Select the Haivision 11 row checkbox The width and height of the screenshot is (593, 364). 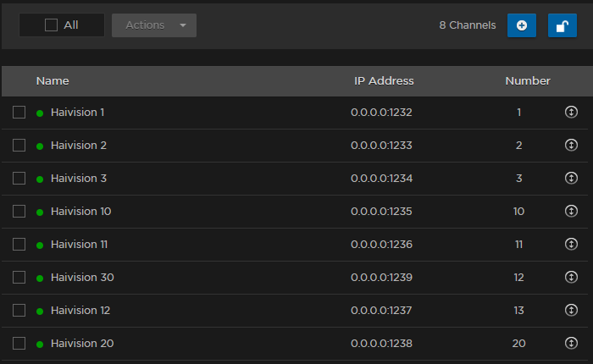click(x=19, y=244)
